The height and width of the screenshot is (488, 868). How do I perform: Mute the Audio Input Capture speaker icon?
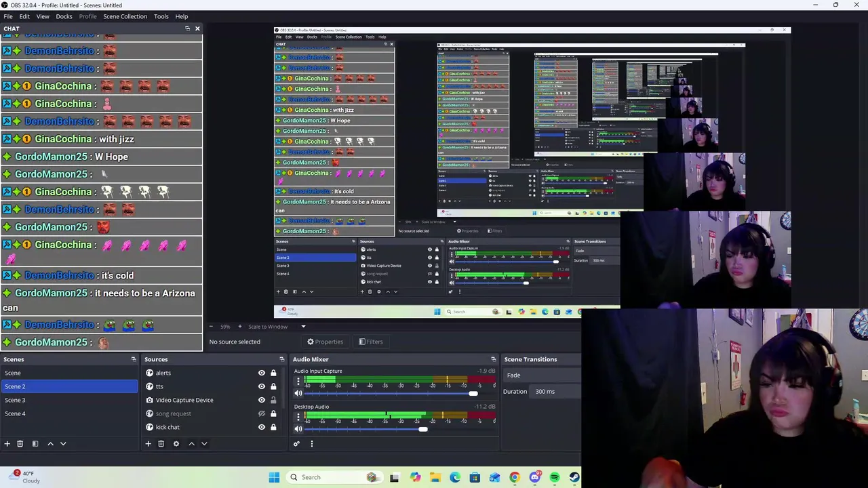pyautogui.click(x=298, y=393)
